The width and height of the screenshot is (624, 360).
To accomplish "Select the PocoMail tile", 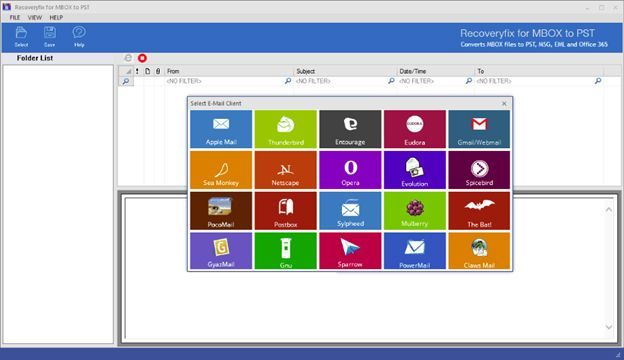I will (221, 211).
